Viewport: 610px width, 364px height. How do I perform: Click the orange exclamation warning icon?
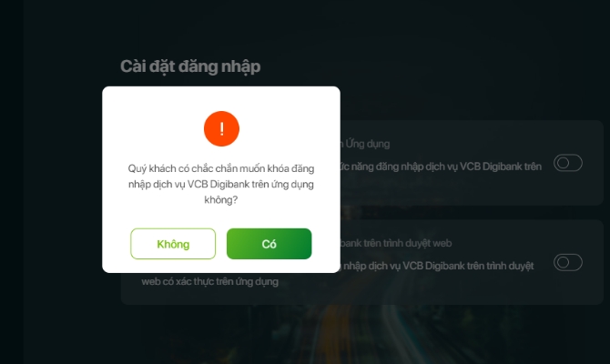221,128
